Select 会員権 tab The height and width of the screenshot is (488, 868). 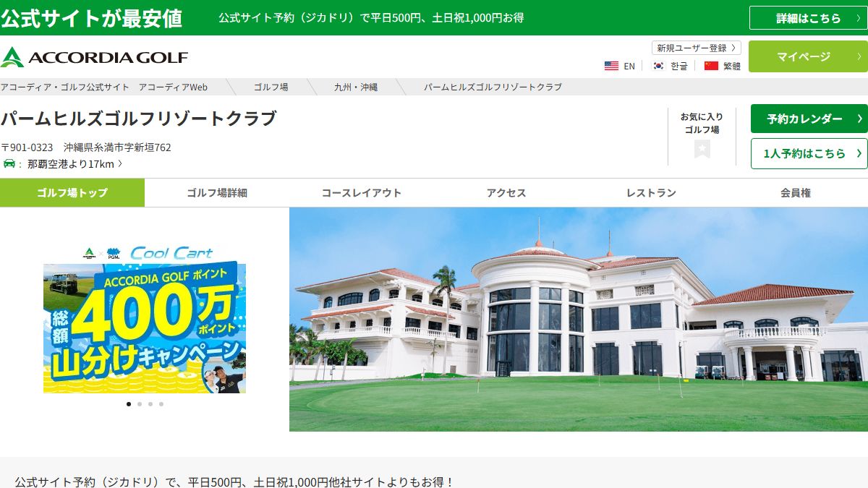point(796,192)
